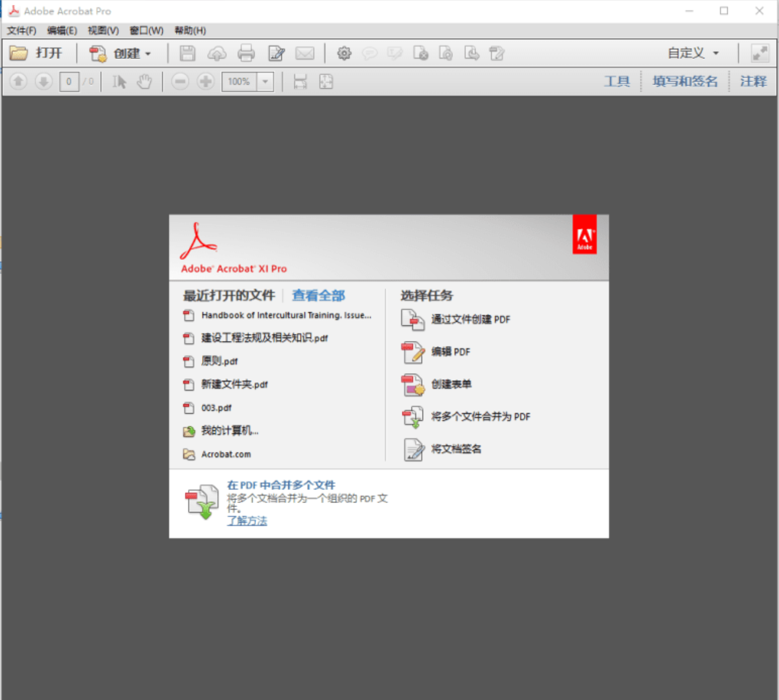Click the zoom in plus icon
The image size is (779, 700).
(206, 82)
